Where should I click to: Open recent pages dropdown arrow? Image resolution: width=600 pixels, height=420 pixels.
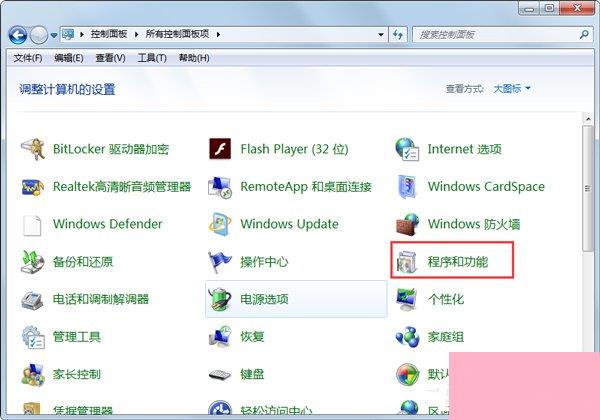point(54,36)
